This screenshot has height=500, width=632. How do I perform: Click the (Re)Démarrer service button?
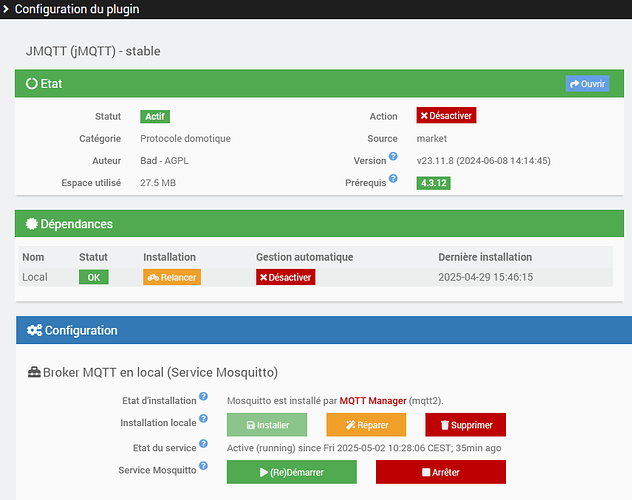click(x=292, y=472)
